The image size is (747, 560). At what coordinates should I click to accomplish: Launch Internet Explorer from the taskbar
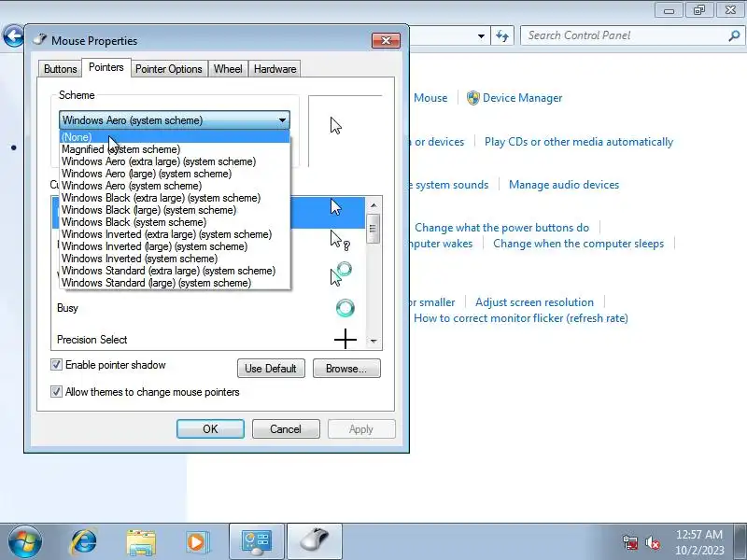[83, 542]
